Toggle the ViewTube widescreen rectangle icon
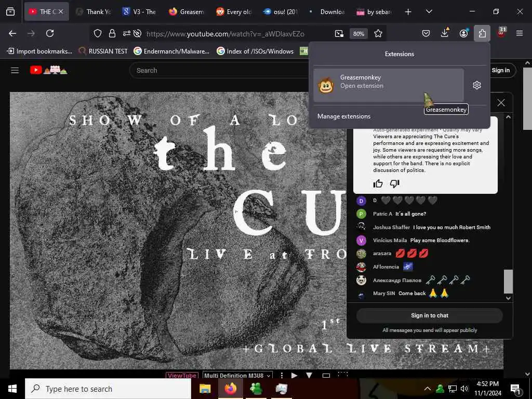 (326, 376)
